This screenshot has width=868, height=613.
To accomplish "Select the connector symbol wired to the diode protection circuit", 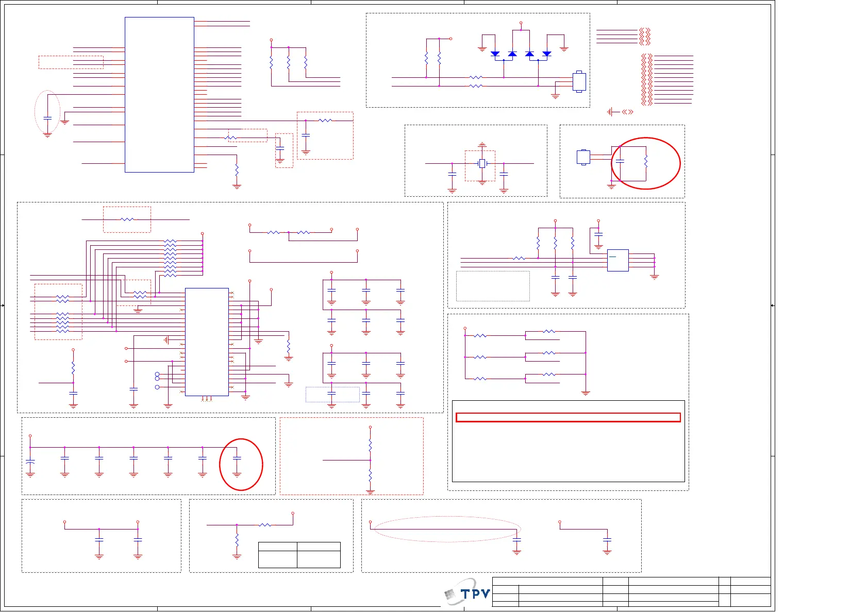I will tap(579, 81).
